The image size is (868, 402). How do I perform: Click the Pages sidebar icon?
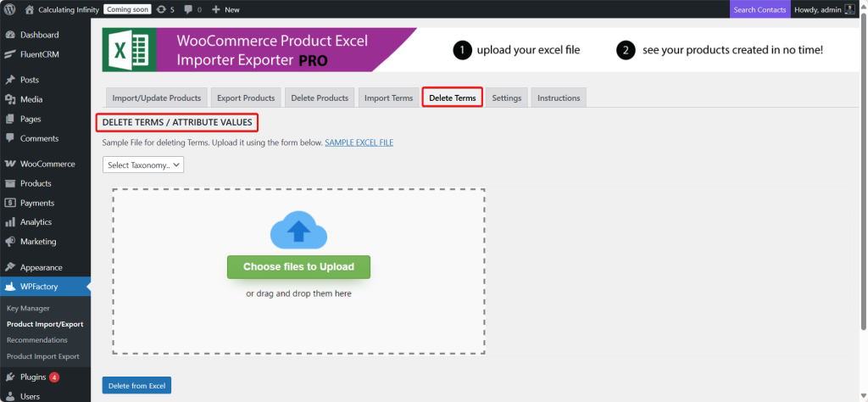click(x=10, y=119)
